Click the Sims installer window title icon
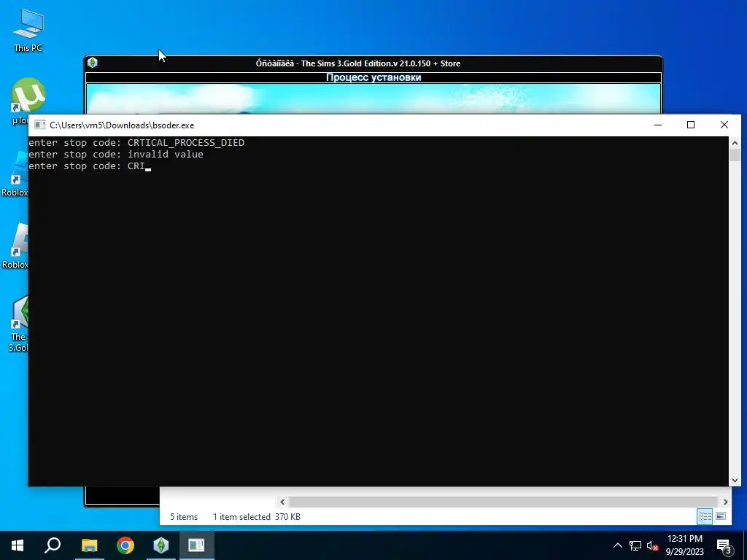This screenshot has height=560, width=747. pyautogui.click(x=93, y=63)
